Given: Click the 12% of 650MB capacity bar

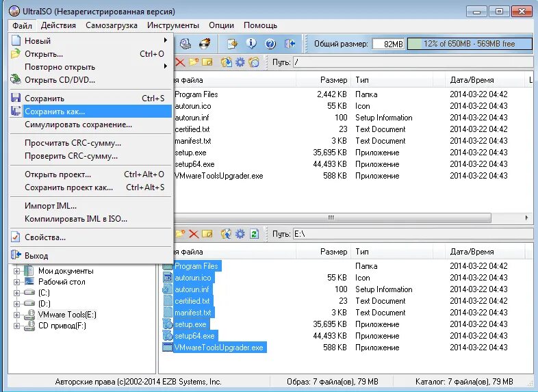Looking at the screenshot, I should (x=470, y=44).
